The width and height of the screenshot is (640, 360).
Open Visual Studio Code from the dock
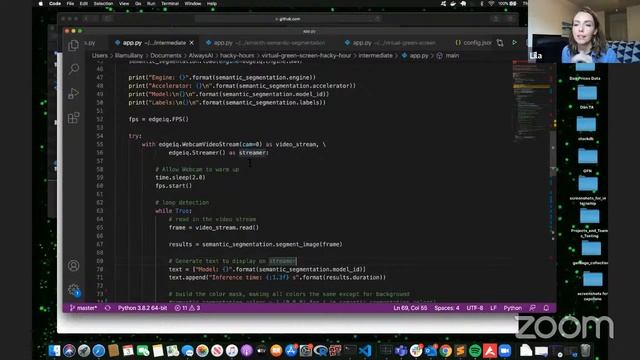click(x=365, y=351)
